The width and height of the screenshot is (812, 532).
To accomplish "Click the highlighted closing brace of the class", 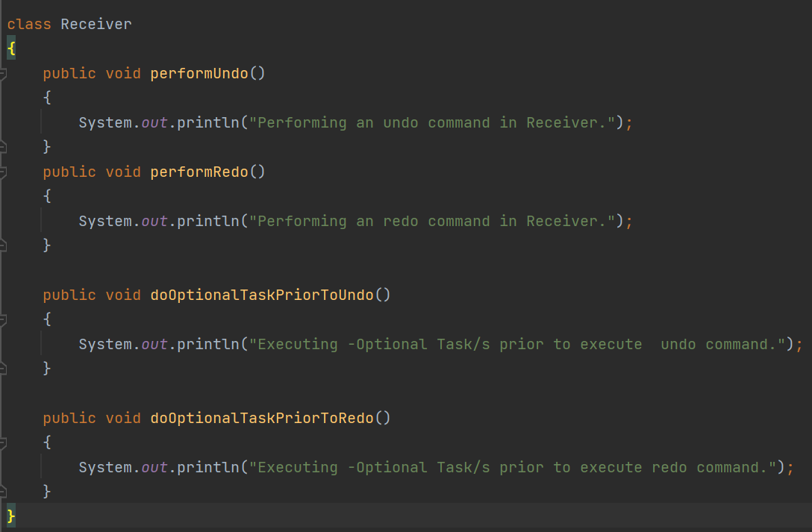I will coord(11,516).
